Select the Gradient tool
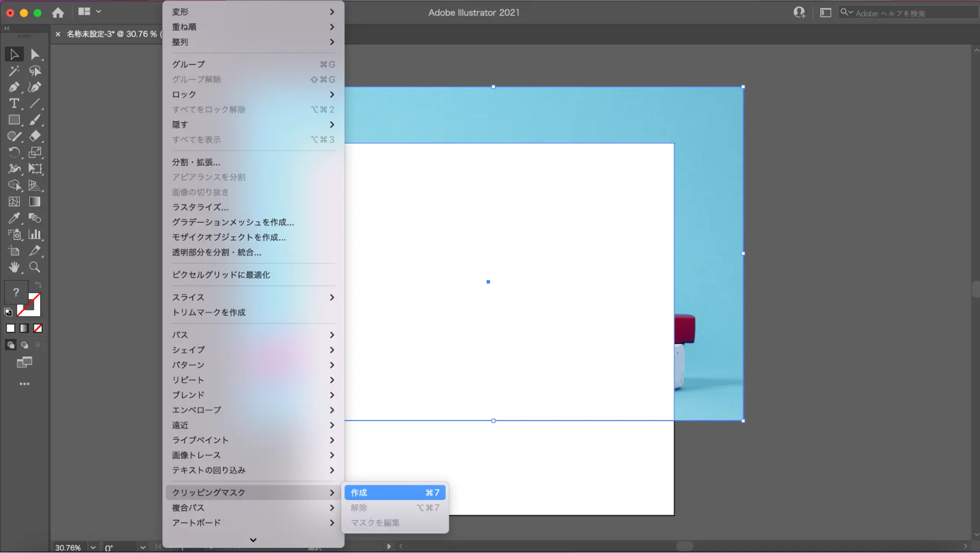The height and width of the screenshot is (553, 980). click(x=34, y=202)
